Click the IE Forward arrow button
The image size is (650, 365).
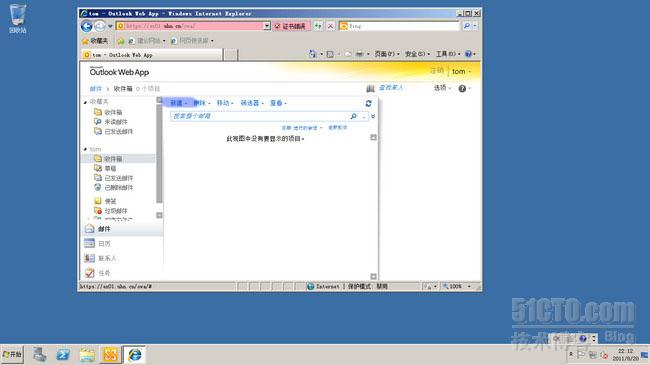[100, 26]
